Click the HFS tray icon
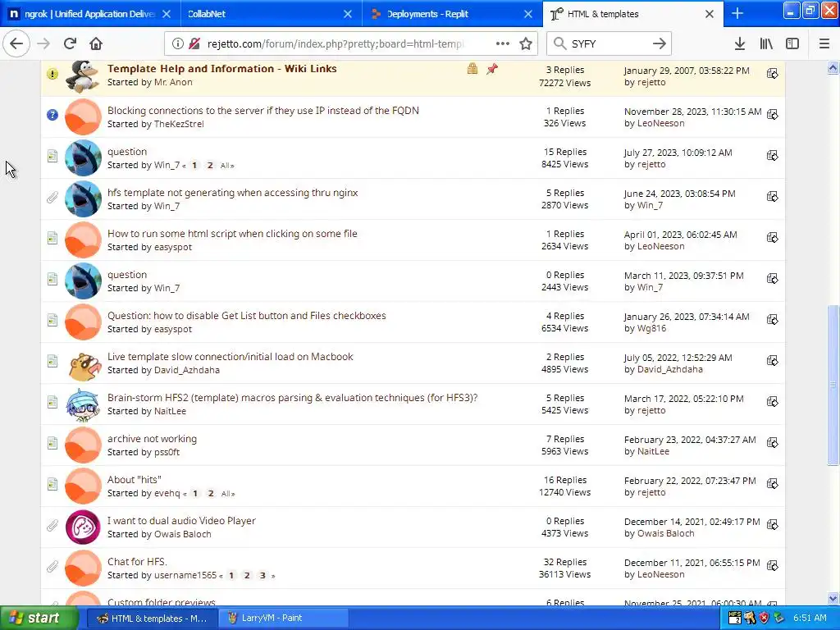This screenshot has width=840, height=630. coord(735,618)
